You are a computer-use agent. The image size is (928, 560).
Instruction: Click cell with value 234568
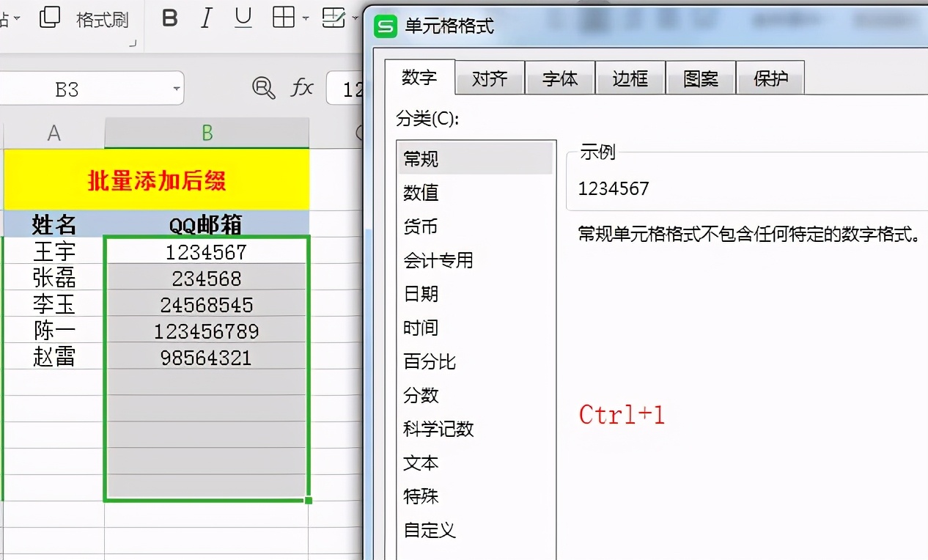[x=207, y=277]
